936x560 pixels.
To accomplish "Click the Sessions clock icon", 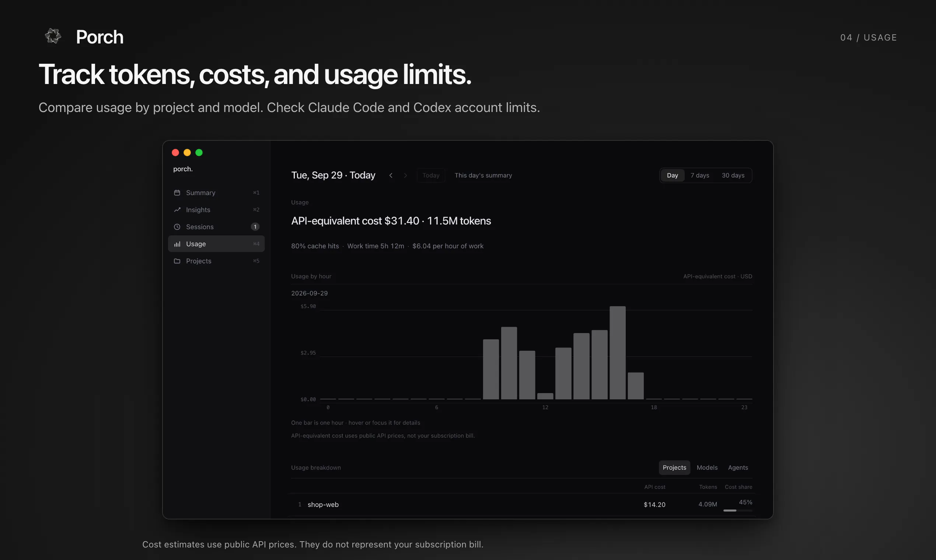I will (177, 227).
